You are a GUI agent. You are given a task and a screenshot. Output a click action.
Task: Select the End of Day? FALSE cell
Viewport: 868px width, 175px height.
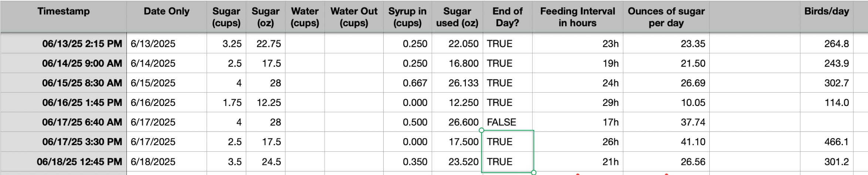508,122
